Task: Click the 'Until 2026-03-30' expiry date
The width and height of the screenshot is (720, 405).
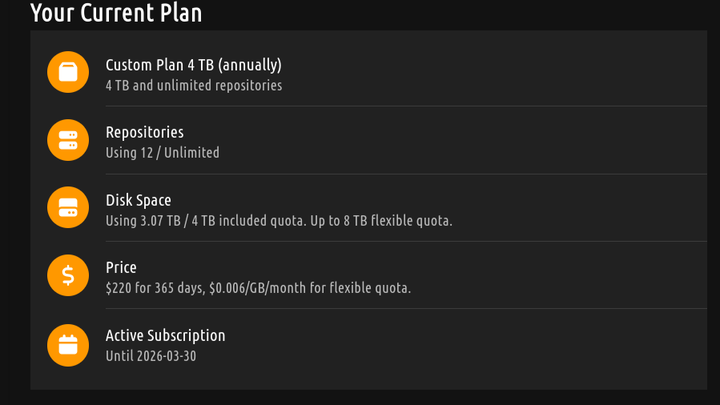Action: tap(151, 356)
